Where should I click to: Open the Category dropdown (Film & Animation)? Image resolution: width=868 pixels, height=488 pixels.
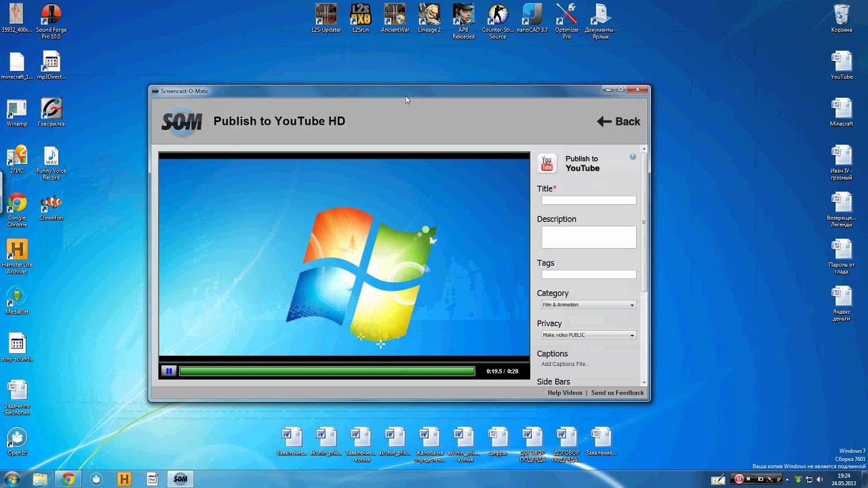tap(589, 305)
